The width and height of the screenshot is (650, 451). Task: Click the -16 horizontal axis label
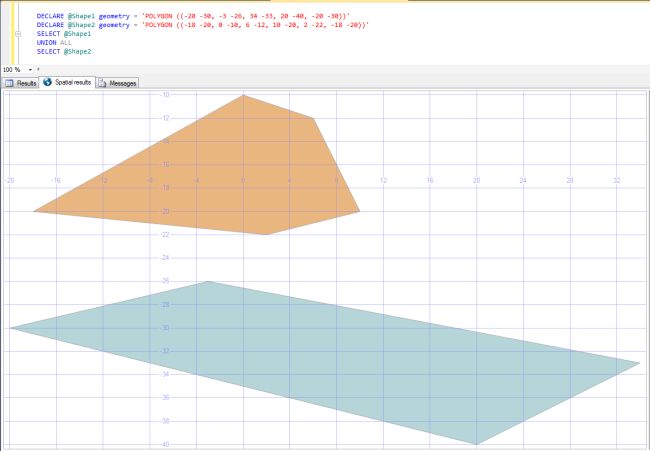(56, 180)
